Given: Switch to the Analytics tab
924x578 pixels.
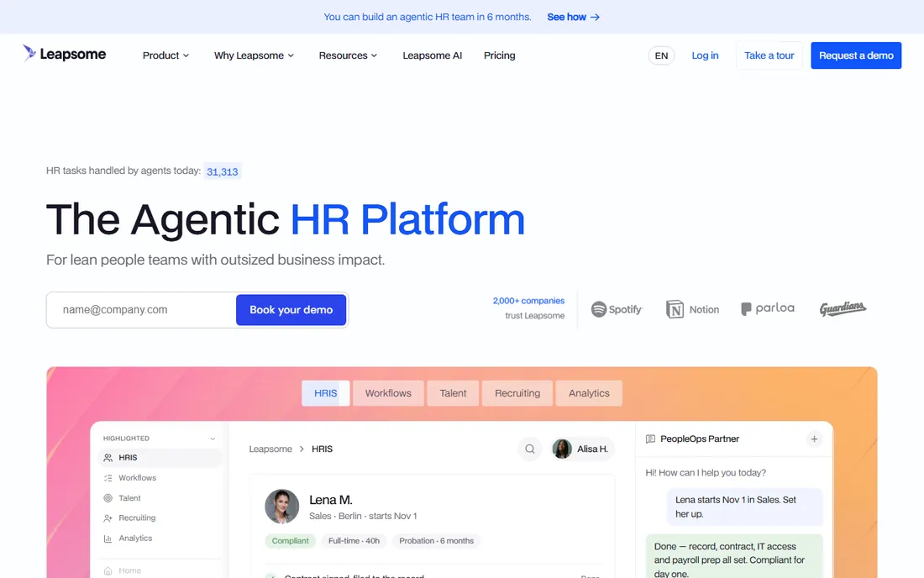Looking at the screenshot, I should tap(589, 393).
